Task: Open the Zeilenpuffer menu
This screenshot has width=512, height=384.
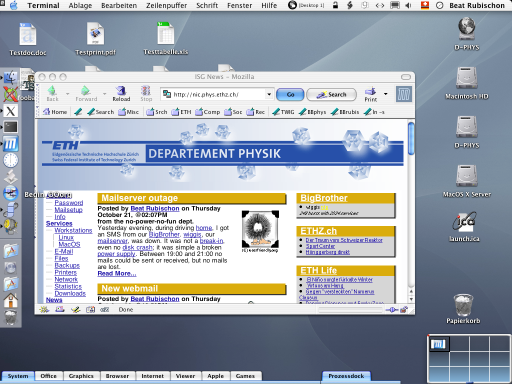Action: point(166,5)
